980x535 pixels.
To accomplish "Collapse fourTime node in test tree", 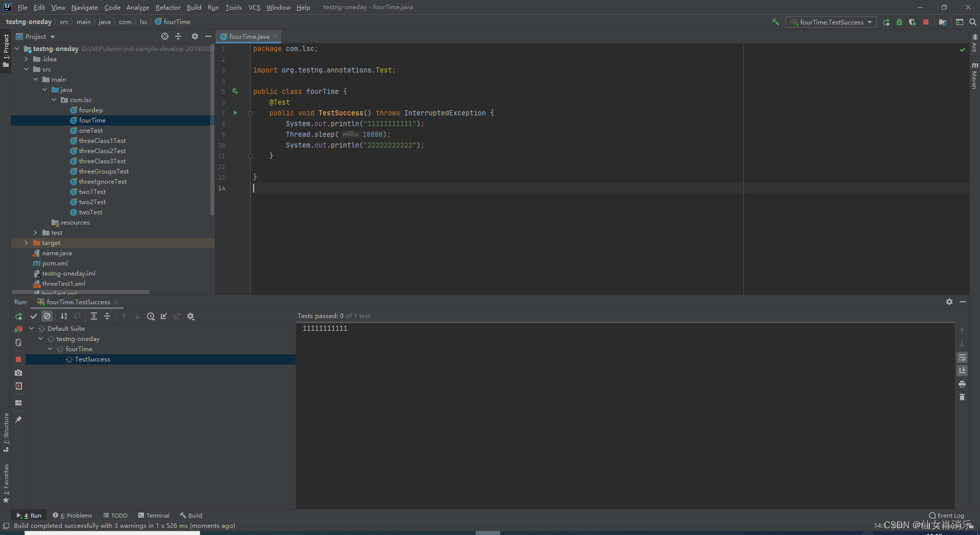I will coord(50,349).
